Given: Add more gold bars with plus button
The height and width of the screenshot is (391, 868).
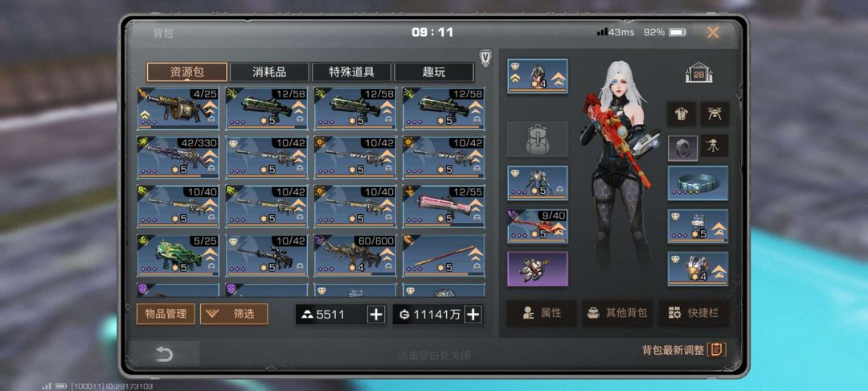Looking at the screenshot, I should coord(376,315).
